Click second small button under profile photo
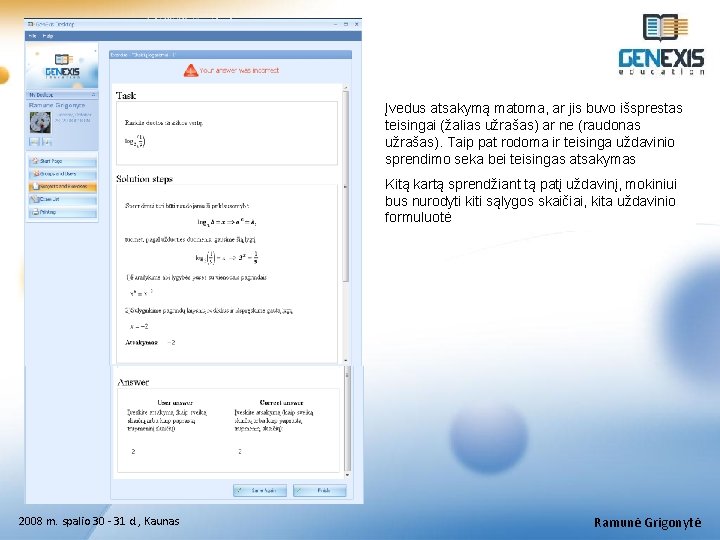This screenshot has width=720, height=540. coord(46,142)
